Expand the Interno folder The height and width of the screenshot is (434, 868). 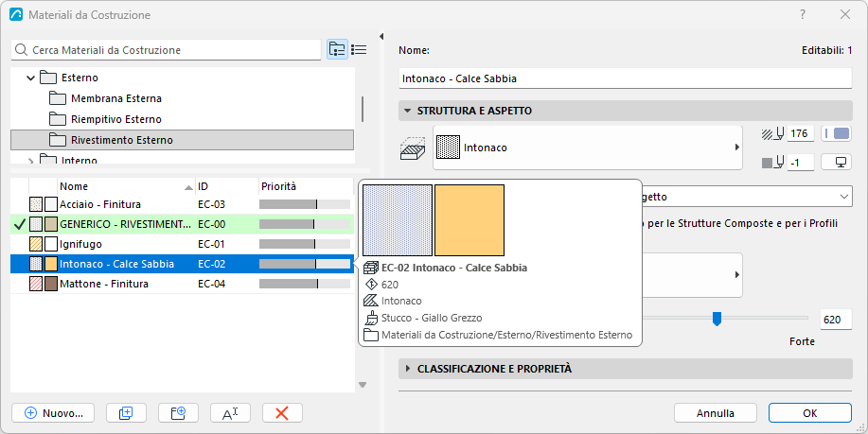[31, 161]
